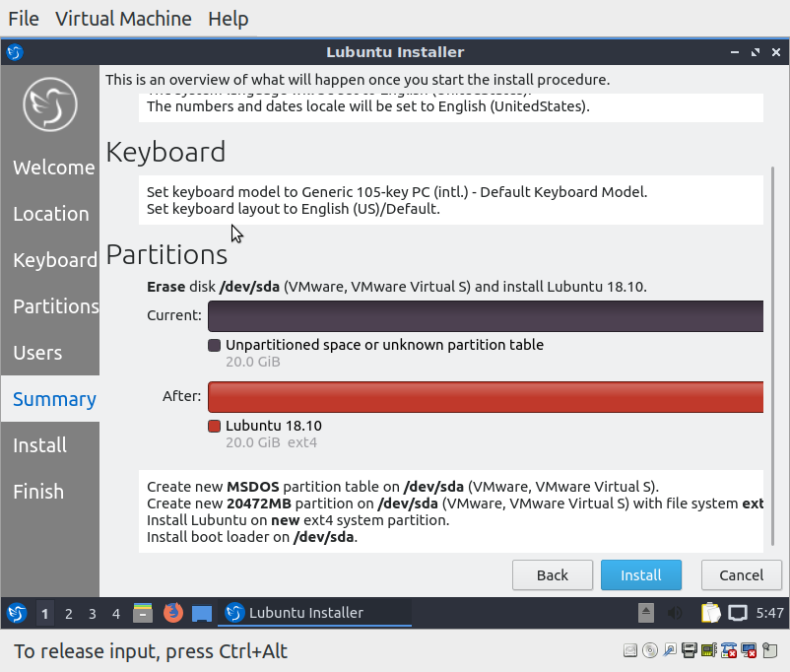The width and height of the screenshot is (790, 672).
Task: Click the Lubuntu hummingbird logo in sidebar
Action: [x=50, y=102]
